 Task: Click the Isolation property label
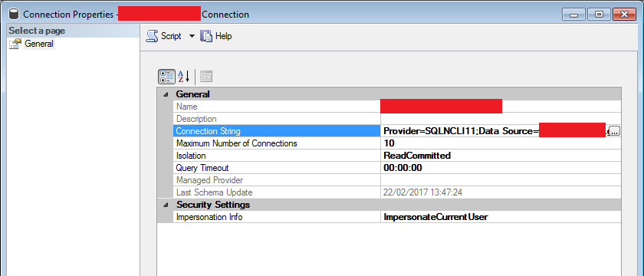pyautogui.click(x=191, y=156)
